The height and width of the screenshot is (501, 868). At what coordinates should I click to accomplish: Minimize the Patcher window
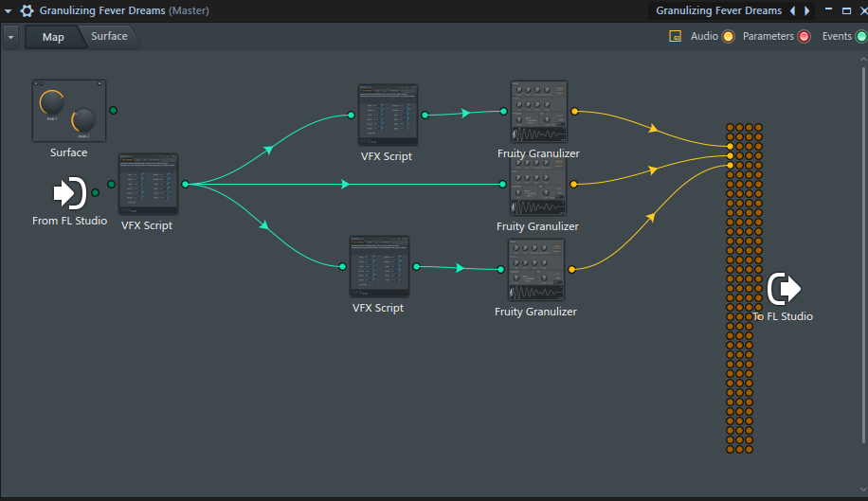[x=829, y=9]
